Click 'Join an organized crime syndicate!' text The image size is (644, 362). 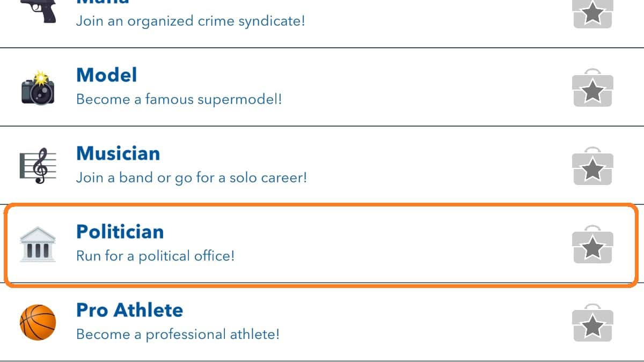point(191,21)
